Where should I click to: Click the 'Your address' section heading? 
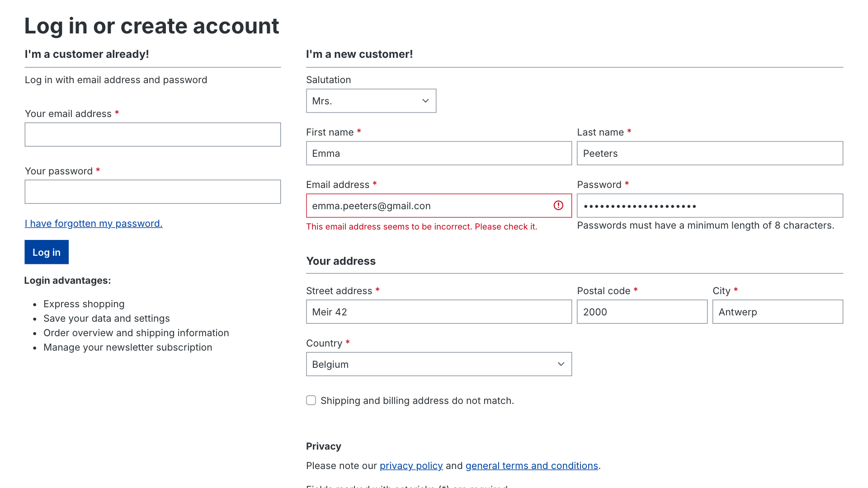pyautogui.click(x=341, y=261)
